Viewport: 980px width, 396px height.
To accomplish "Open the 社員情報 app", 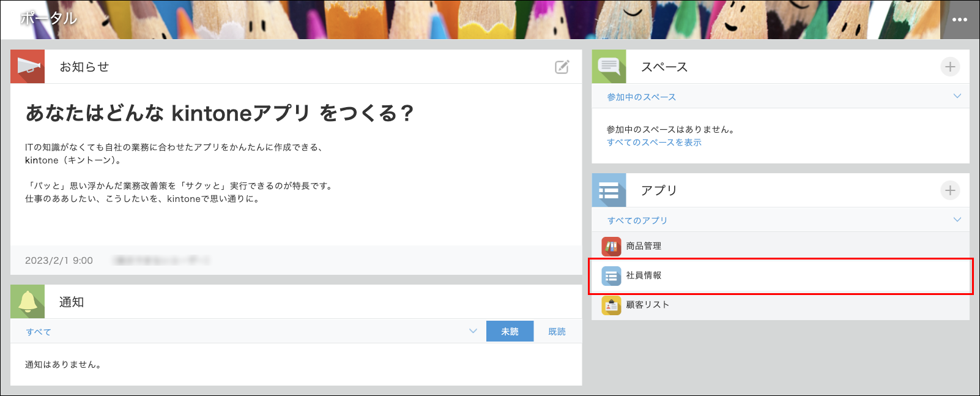I will click(x=644, y=275).
